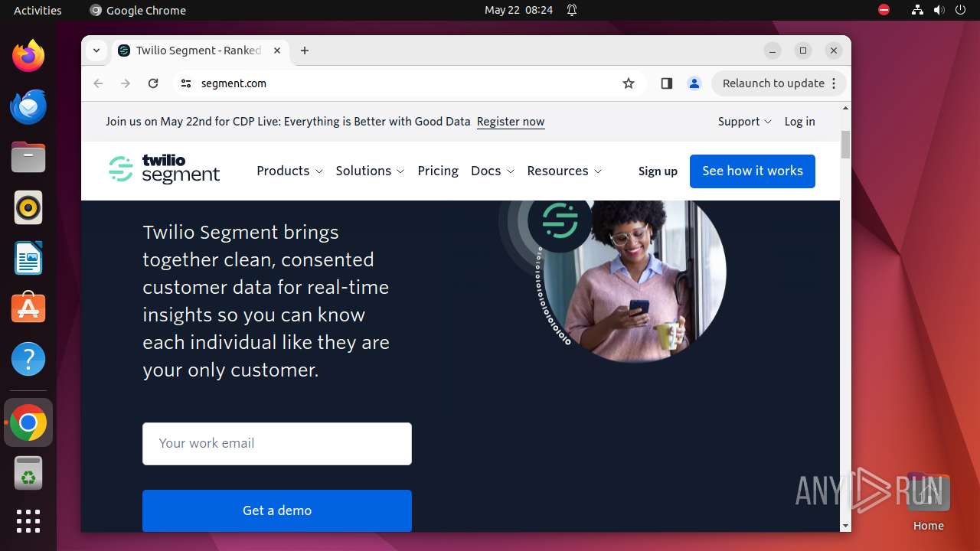980x551 pixels.
Task: Open Firefox from the dock
Action: [x=28, y=56]
